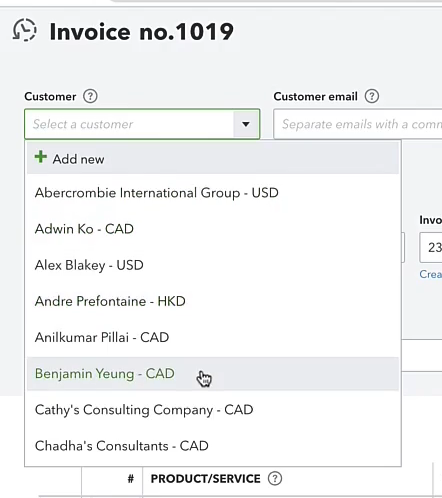The width and height of the screenshot is (442, 498).
Task: Click the Customer email input field
Action: [358, 124]
